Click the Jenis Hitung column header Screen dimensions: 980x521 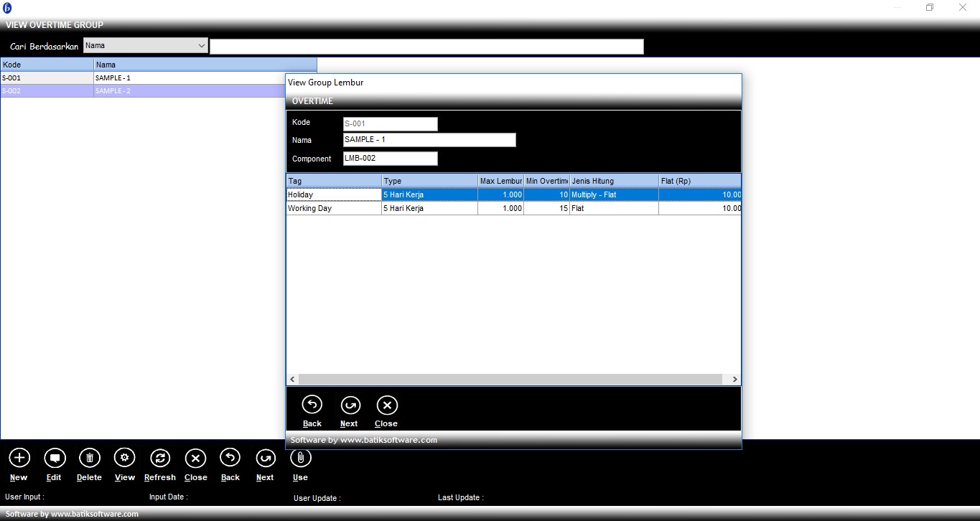613,181
